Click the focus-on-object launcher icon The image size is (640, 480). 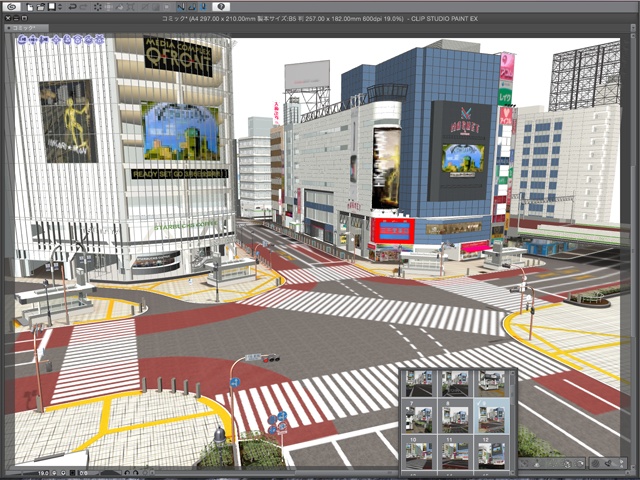[x=524, y=463]
